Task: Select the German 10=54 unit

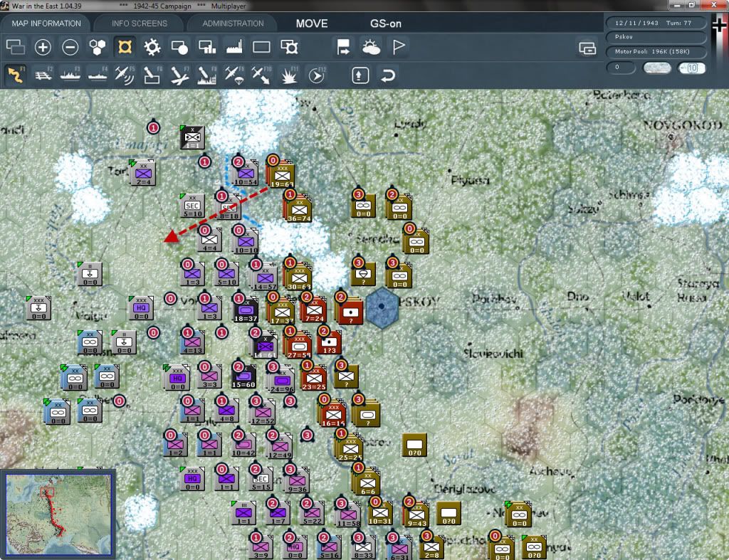Action: [x=246, y=174]
